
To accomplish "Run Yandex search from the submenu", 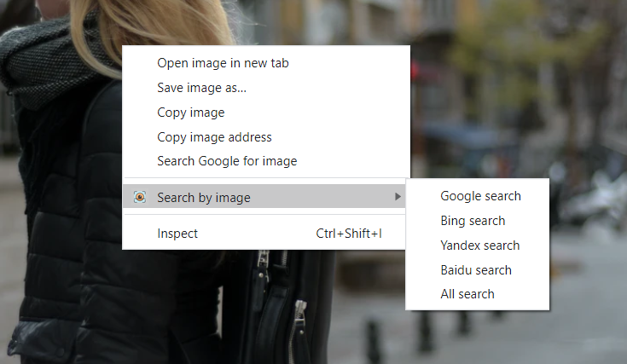I will [x=479, y=246].
